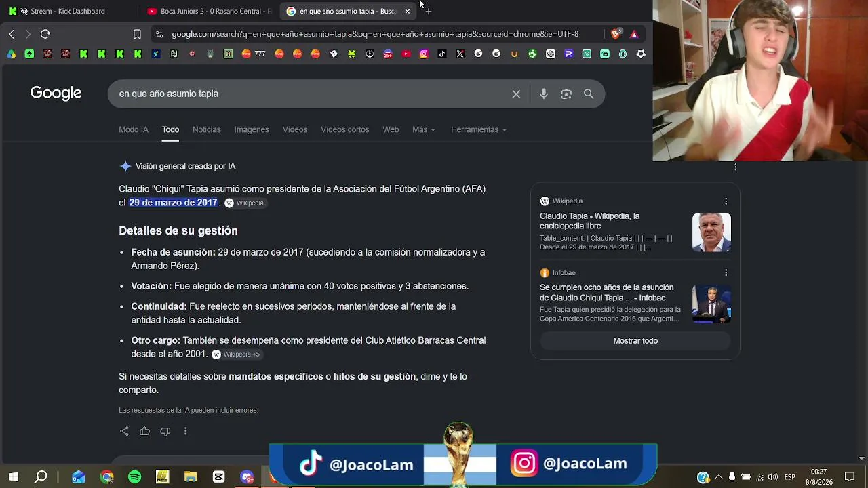Select the Vídeos search tab
This screenshot has width=868, height=488.
(x=295, y=129)
